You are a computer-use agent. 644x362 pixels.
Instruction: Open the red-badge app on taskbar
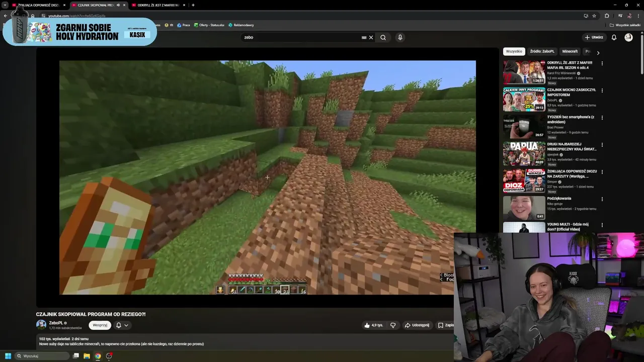pyautogui.click(x=109, y=356)
